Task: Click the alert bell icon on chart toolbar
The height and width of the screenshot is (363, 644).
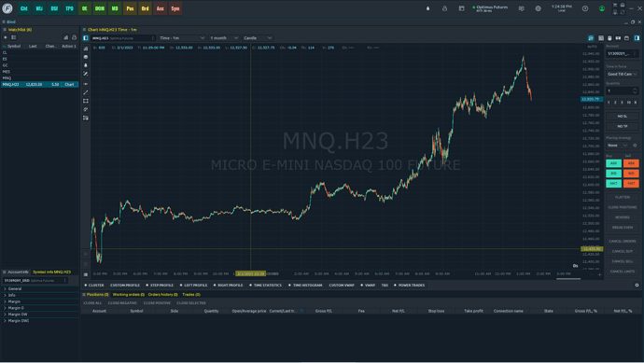Action: click(86, 65)
